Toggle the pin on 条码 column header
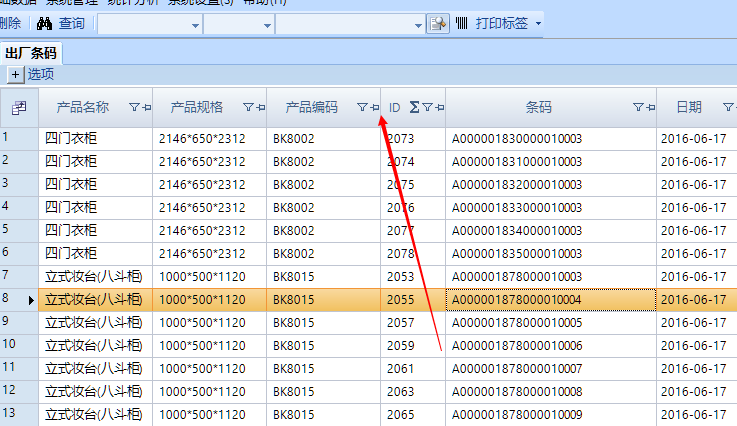The image size is (737, 426). click(649, 107)
